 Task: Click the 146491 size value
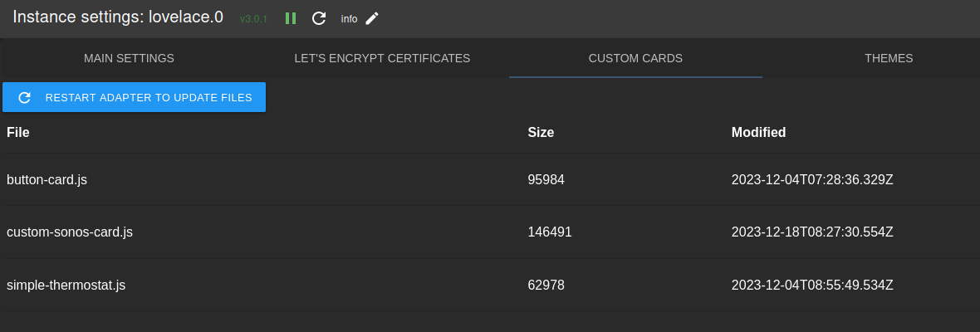coord(550,232)
